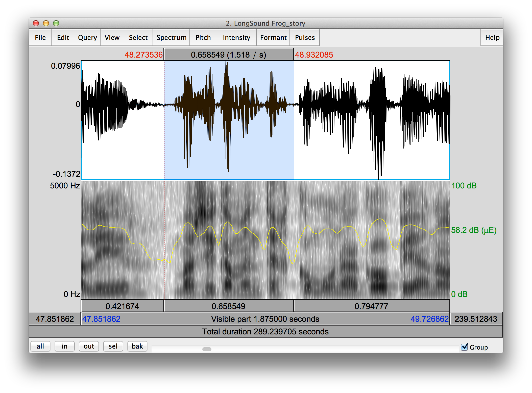Go back with the 'bak' button
The image size is (532, 393).
click(x=137, y=346)
